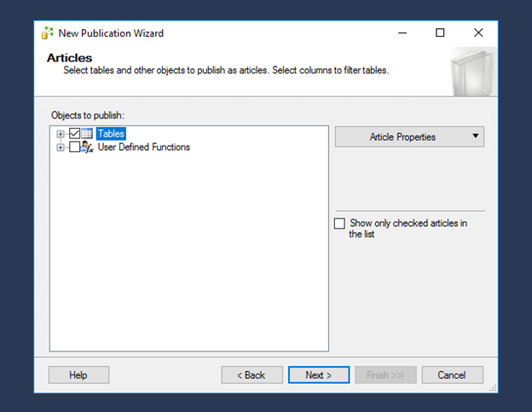The image size is (532, 412).
Task: Click the User Defined Functions icon
Action: click(87, 147)
